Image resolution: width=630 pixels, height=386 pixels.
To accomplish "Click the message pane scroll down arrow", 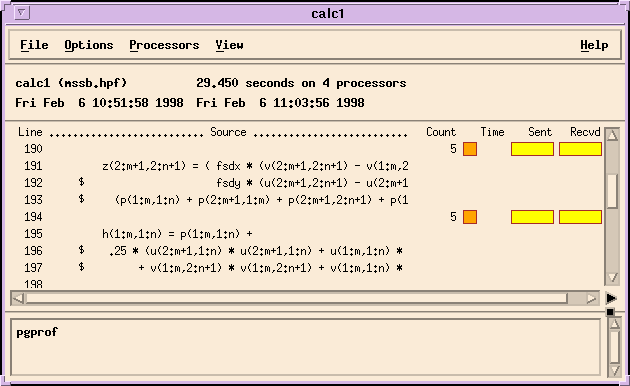I will coord(615,370).
